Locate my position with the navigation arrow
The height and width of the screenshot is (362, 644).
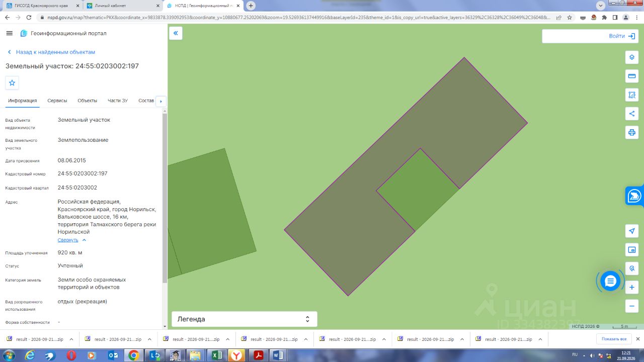(x=632, y=231)
